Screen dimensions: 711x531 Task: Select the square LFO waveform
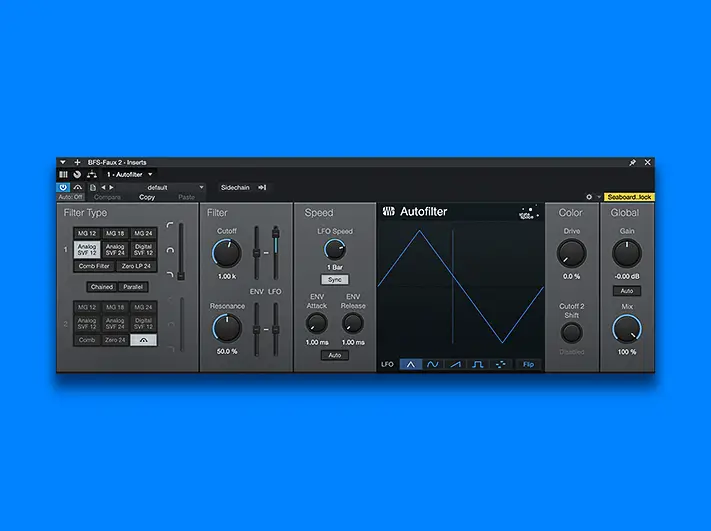(x=477, y=364)
